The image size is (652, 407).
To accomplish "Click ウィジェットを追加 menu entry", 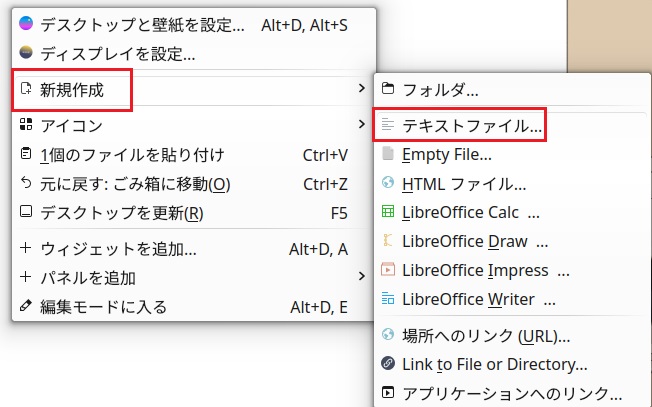I will pyautogui.click(x=118, y=248).
